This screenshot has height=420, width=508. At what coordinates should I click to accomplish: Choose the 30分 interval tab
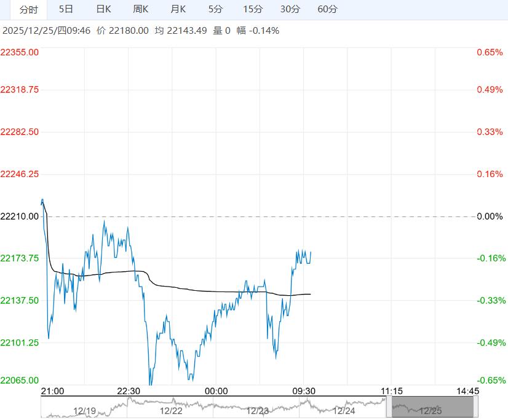pos(290,9)
